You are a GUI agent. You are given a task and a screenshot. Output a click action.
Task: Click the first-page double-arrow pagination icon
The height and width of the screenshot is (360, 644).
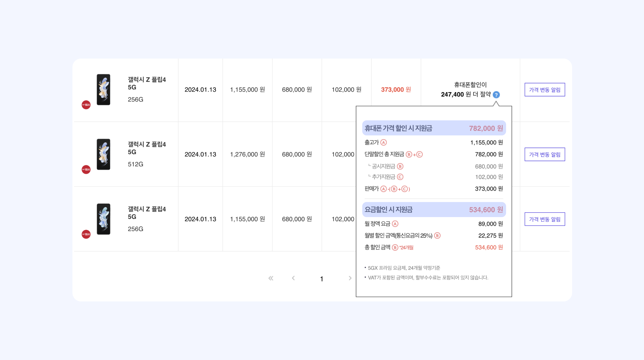pos(271,279)
